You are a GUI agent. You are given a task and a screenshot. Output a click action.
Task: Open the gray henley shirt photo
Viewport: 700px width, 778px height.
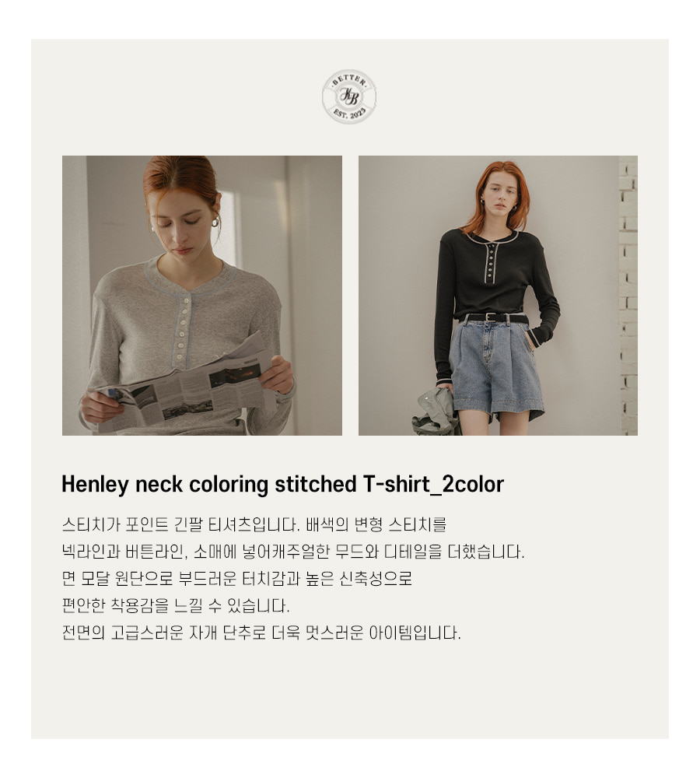coord(202,296)
